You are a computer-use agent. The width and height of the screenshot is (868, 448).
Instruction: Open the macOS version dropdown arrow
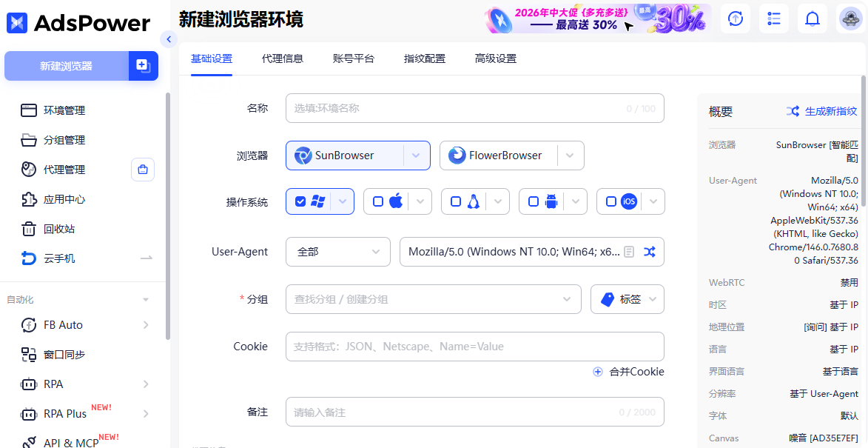(x=420, y=201)
